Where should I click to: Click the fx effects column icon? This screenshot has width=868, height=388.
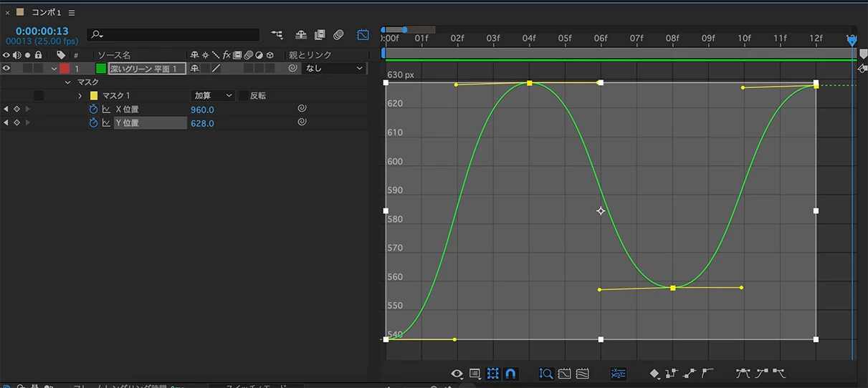coord(226,55)
